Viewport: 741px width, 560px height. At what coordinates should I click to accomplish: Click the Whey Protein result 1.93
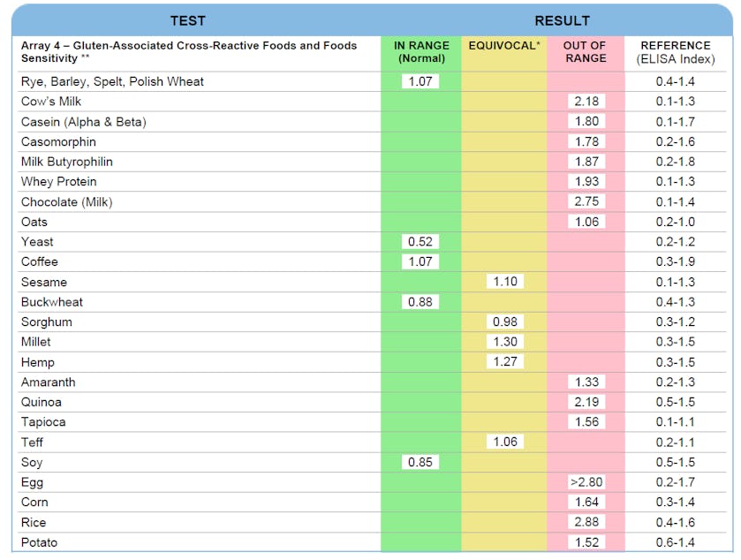click(x=586, y=181)
